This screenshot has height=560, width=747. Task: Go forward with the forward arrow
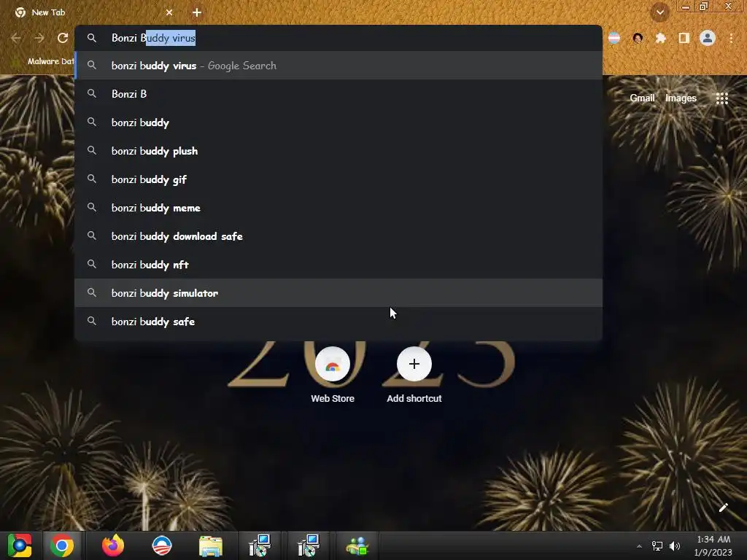39,38
